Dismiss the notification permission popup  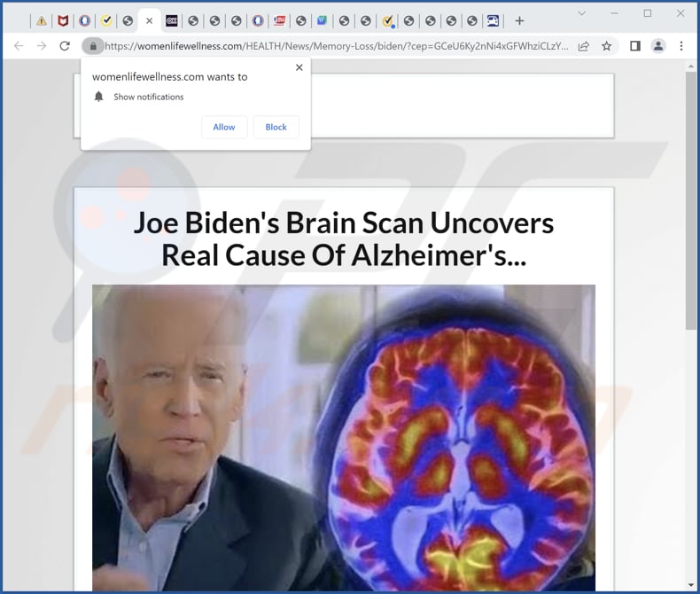pos(299,67)
